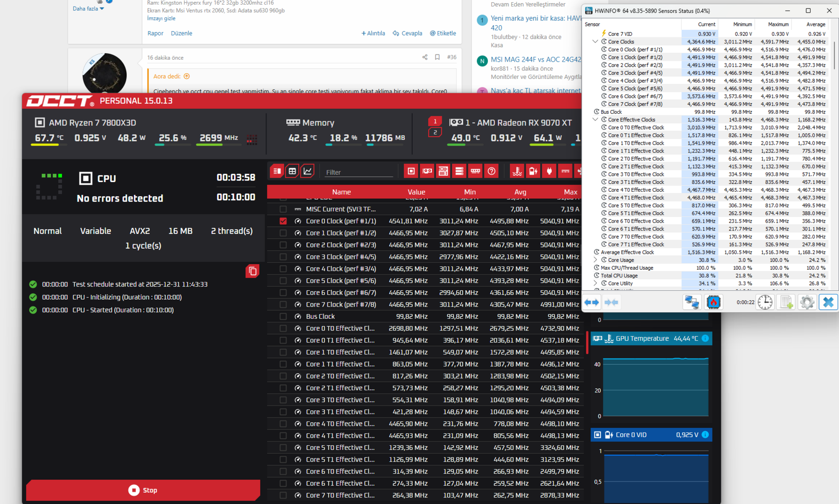
Task: Check the Core 1 Clock (perf #1/2) checkbox
Action: (283, 233)
